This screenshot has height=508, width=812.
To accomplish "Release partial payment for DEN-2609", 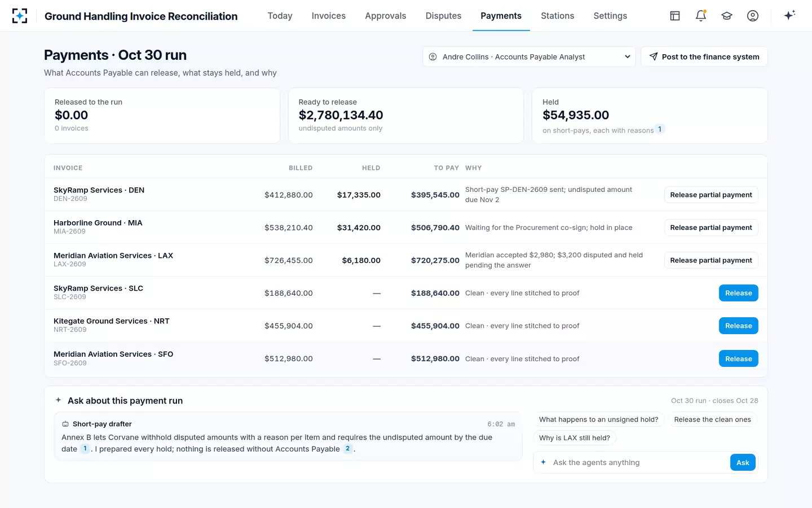I will (x=711, y=195).
